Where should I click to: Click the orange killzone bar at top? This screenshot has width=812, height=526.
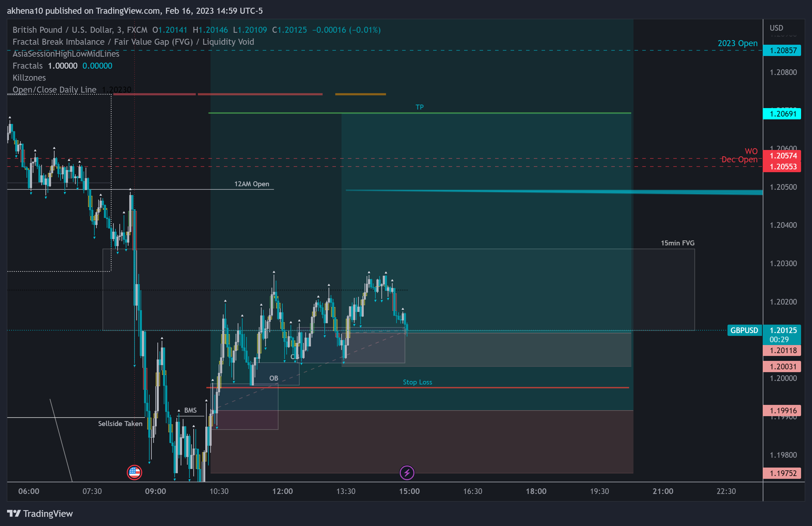361,94
